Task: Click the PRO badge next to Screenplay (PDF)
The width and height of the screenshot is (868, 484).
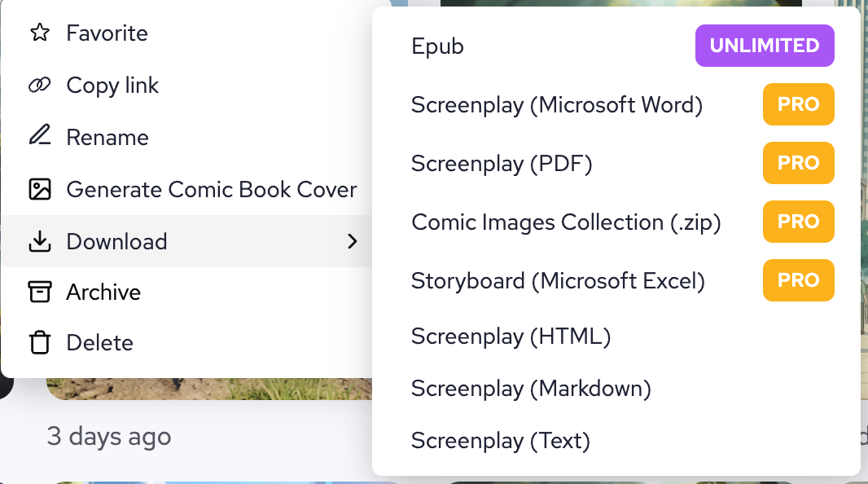Action: pos(798,163)
